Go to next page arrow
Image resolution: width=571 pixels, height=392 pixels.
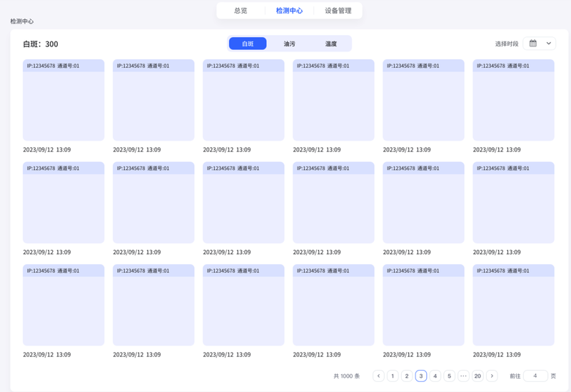492,376
